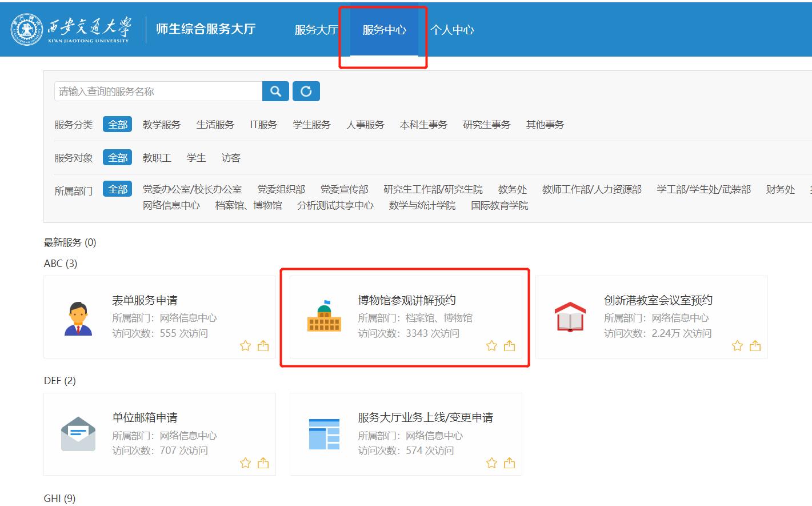This screenshot has width=812, height=506.
Task: Select the 服务中心 navigation tab
Action: pos(384,30)
